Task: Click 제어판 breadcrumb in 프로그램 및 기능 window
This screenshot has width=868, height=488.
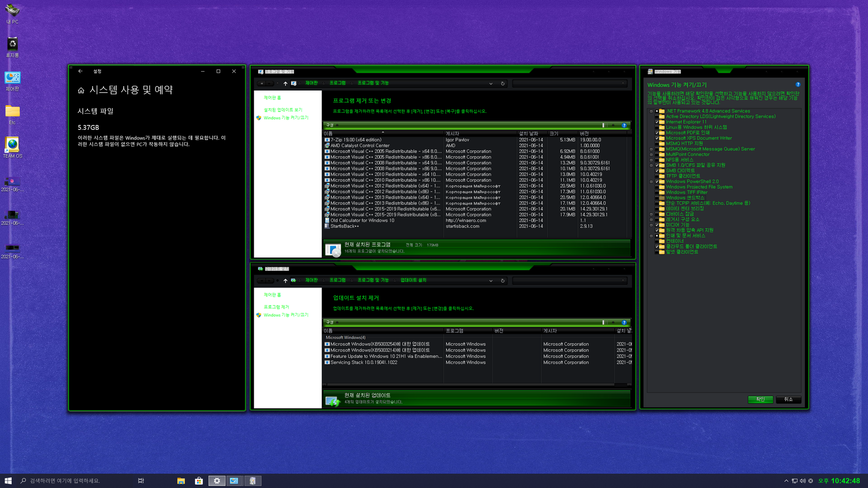Action: (x=311, y=83)
